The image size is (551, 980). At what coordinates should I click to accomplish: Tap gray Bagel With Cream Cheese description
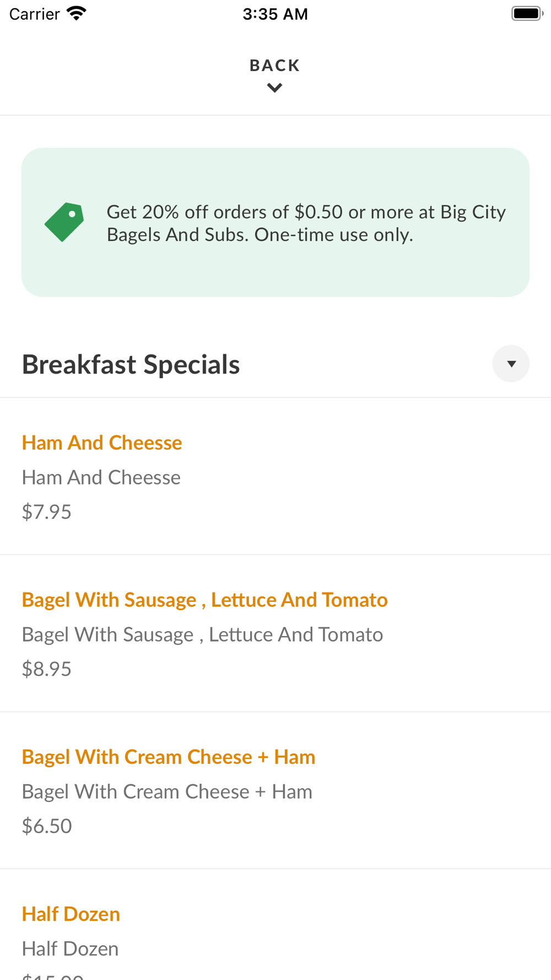click(x=167, y=791)
